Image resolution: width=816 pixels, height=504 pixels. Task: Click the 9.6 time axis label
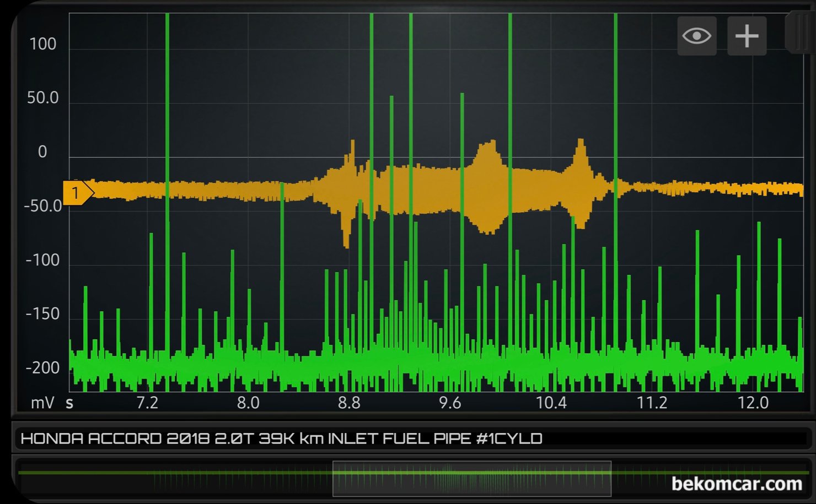tap(450, 403)
